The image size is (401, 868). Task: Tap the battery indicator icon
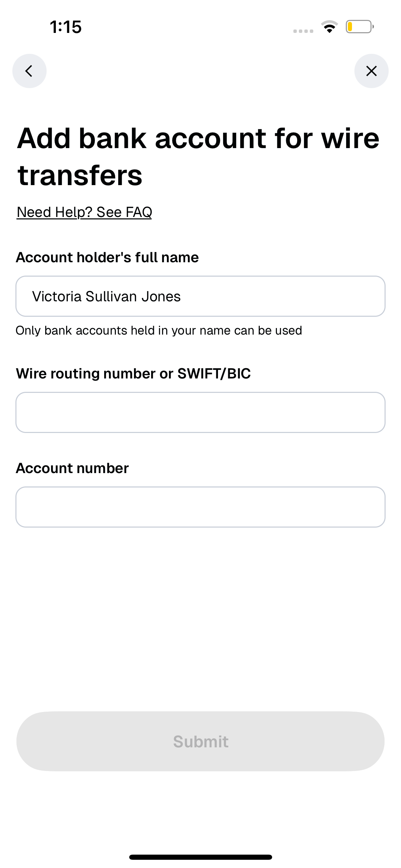coord(360,27)
